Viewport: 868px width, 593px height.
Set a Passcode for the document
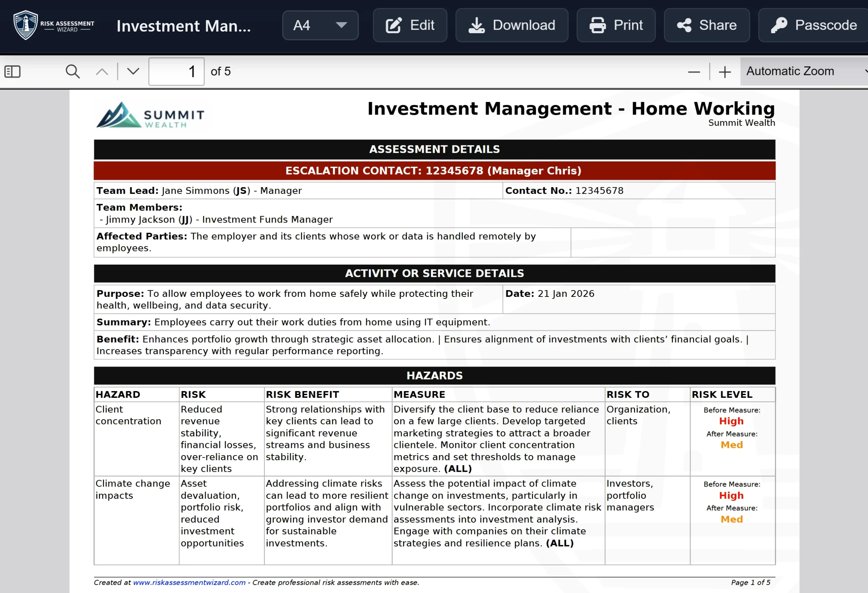pos(813,25)
